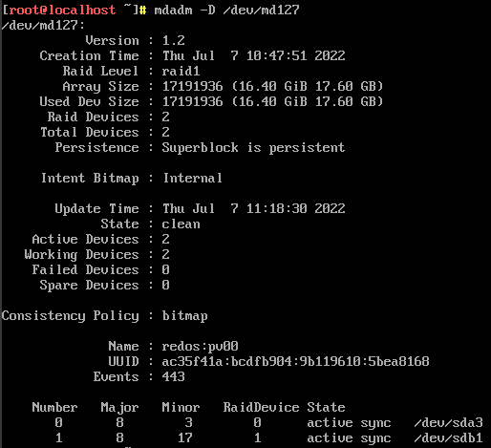Click the Used Dev Size value
The height and width of the screenshot is (448, 491).
pyautogui.click(x=272, y=101)
